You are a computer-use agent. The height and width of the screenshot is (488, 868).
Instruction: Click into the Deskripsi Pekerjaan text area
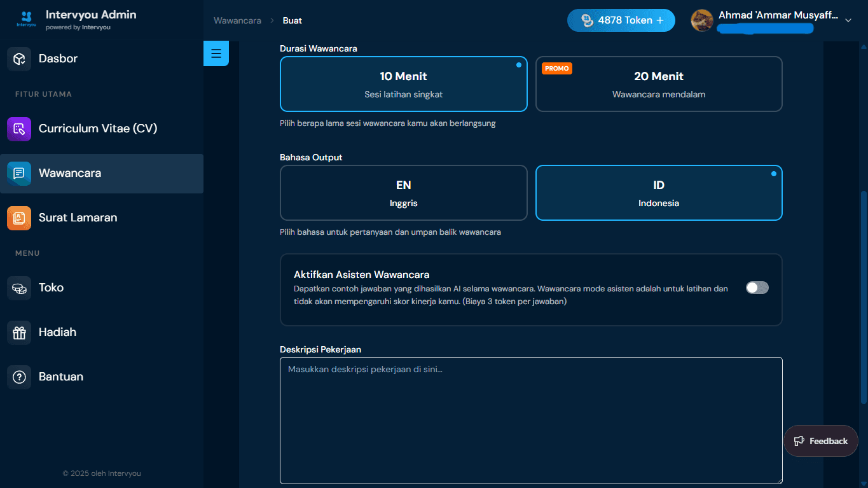click(531, 421)
